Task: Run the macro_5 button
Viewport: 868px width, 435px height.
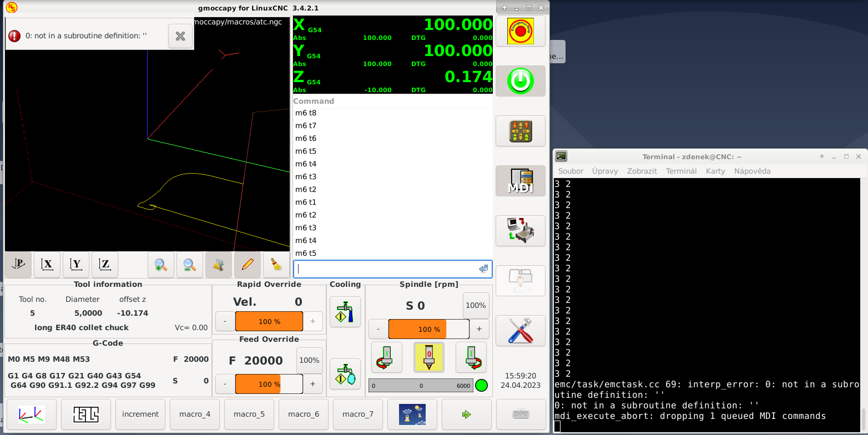Action: (x=249, y=414)
